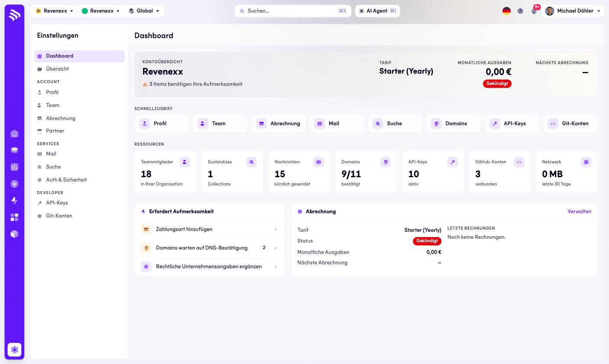
Task: Click the API-Keys quick access button
Action: click(512, 123)
